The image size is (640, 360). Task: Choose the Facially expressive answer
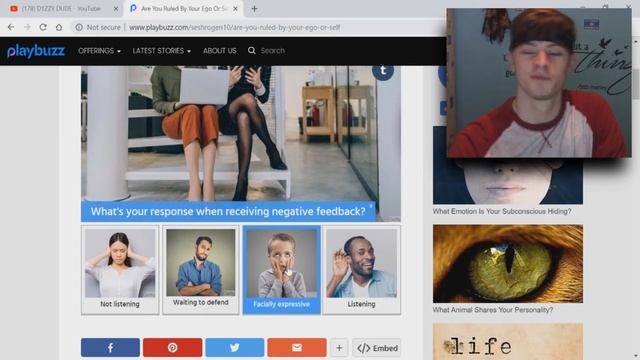281,270
